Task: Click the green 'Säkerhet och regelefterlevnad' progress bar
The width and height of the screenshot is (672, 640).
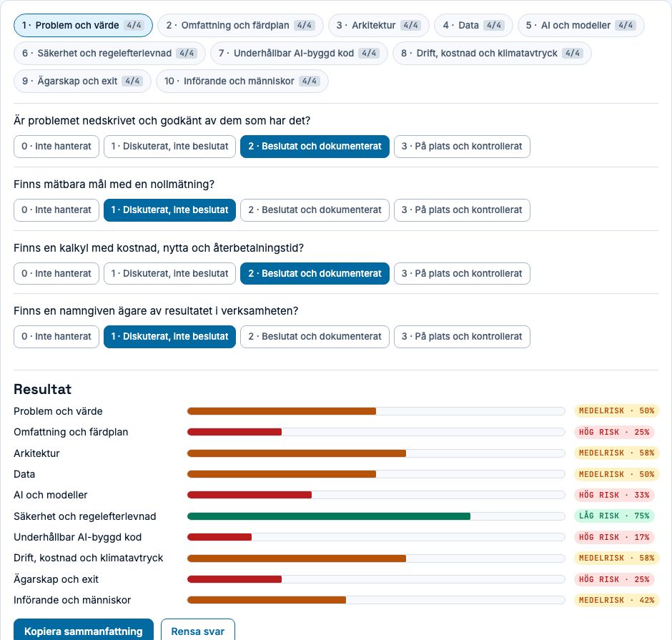Action: (x=376, y=516)
